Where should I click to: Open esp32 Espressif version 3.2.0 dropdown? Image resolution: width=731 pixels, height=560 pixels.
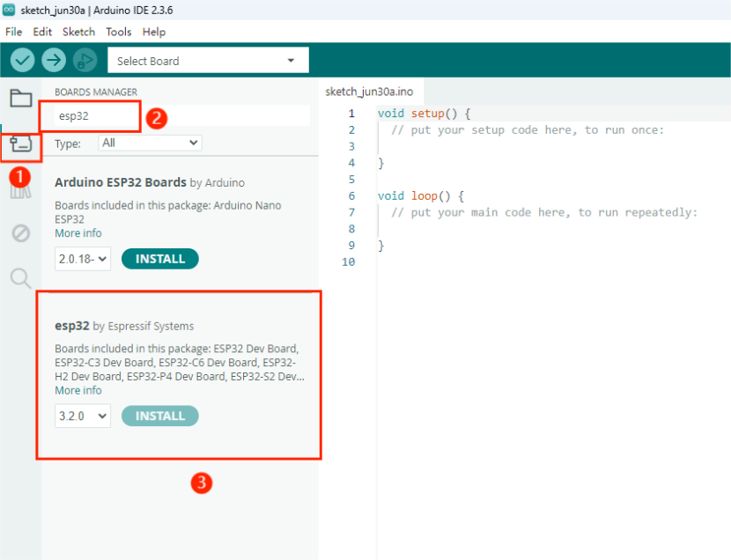coord(83,416)
